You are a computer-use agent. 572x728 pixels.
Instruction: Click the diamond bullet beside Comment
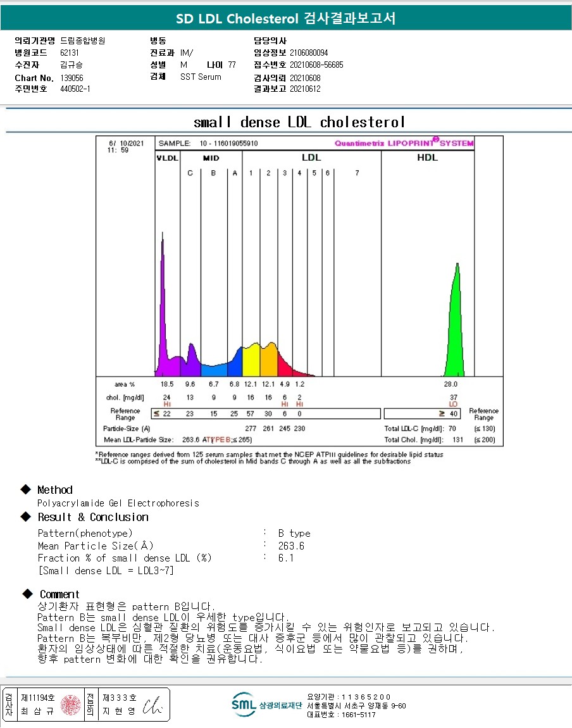27,594
